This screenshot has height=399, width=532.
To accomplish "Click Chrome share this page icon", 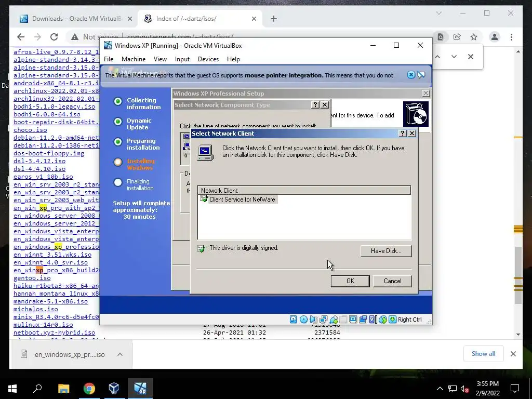I will click(457, 37).
